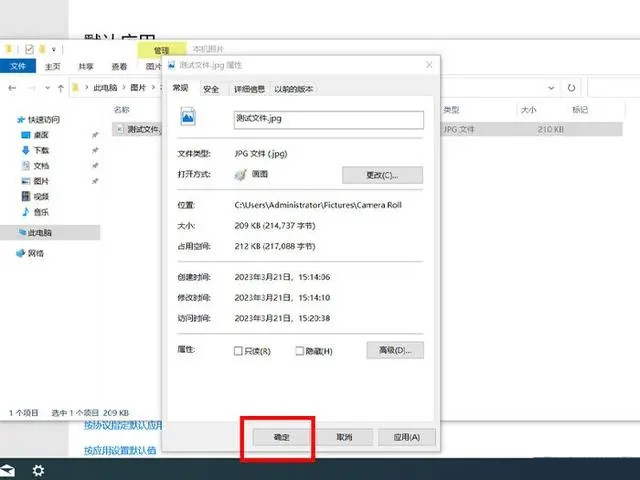The image size is (640, 480).
Task: Click the new folder icon in quick access toolbar
Action: [42, 49]
